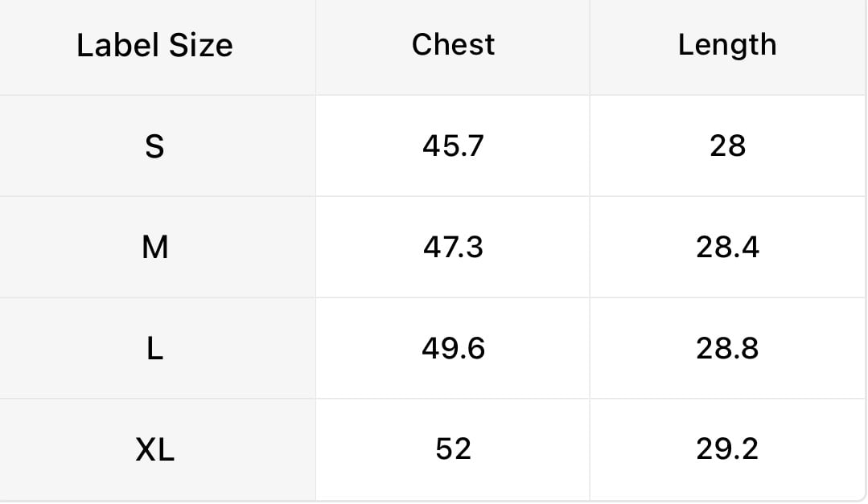Select length measurement 29.2

727,449
